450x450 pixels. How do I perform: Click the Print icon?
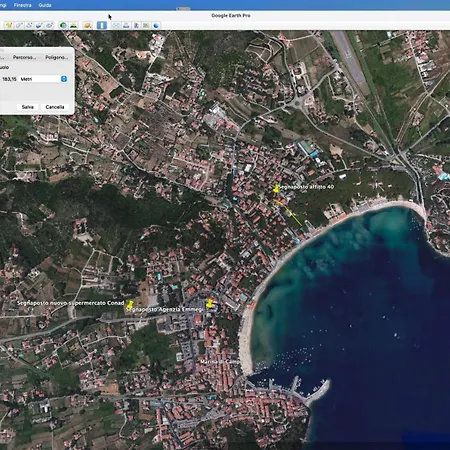point(126,25)
